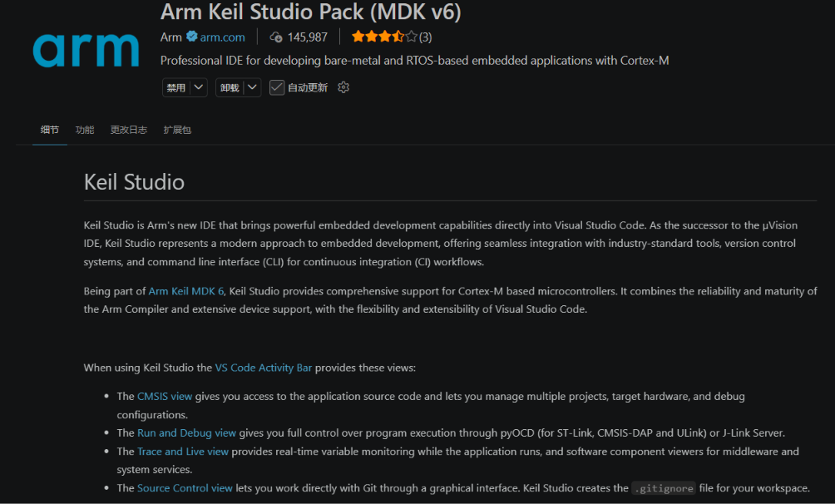Open the Run and Debug view link

(186, 433)
